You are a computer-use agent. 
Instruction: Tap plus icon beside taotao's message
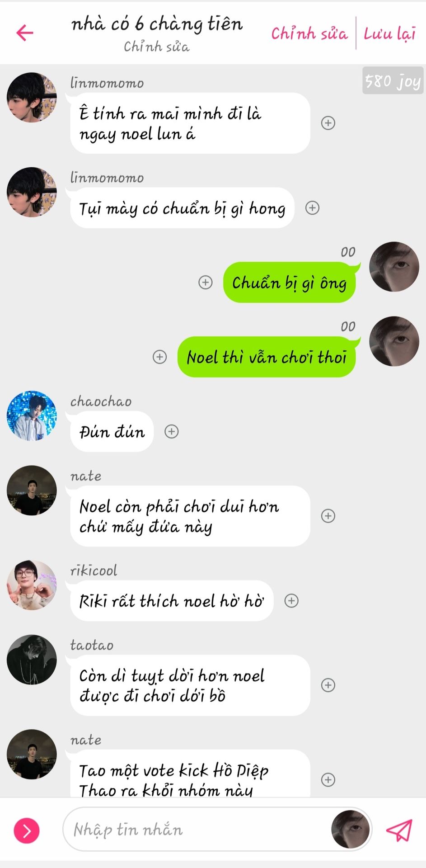(x=328, y=685)
